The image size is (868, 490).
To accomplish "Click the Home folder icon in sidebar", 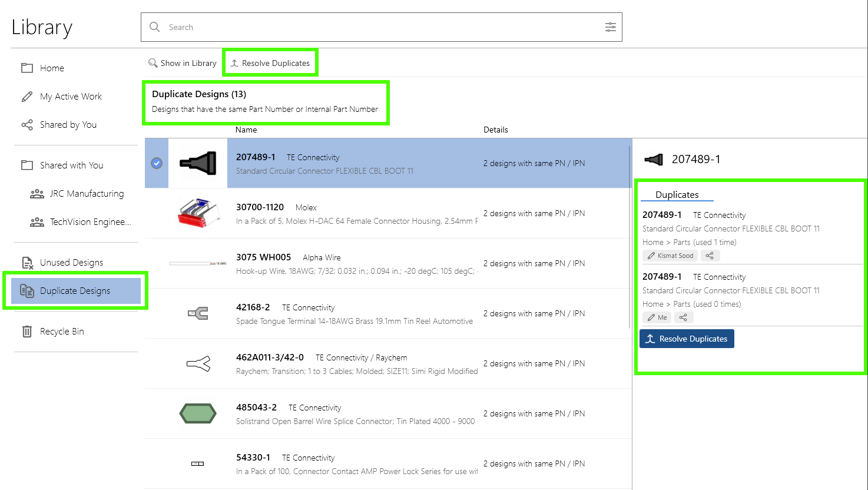I will [x=27, y=68].
